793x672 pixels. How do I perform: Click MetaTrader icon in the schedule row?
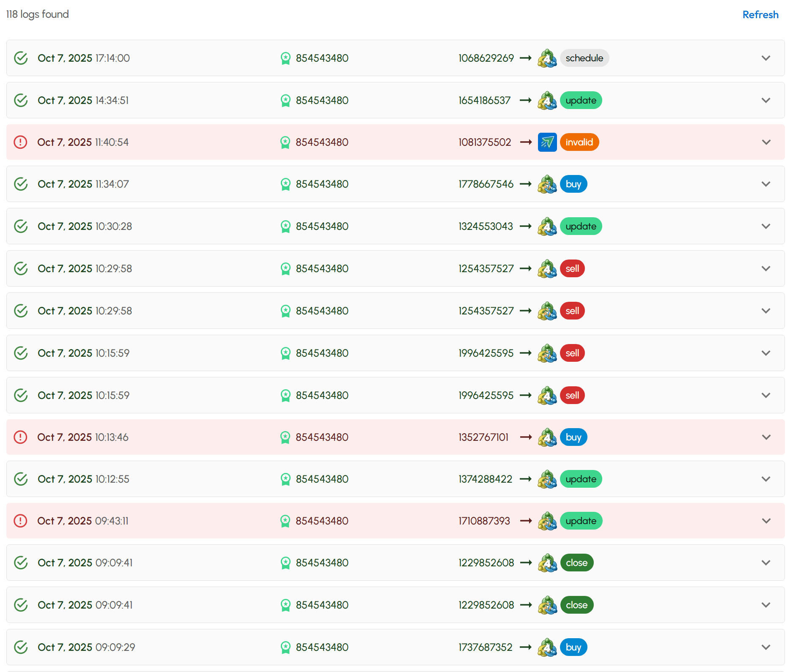coord(547,58)
